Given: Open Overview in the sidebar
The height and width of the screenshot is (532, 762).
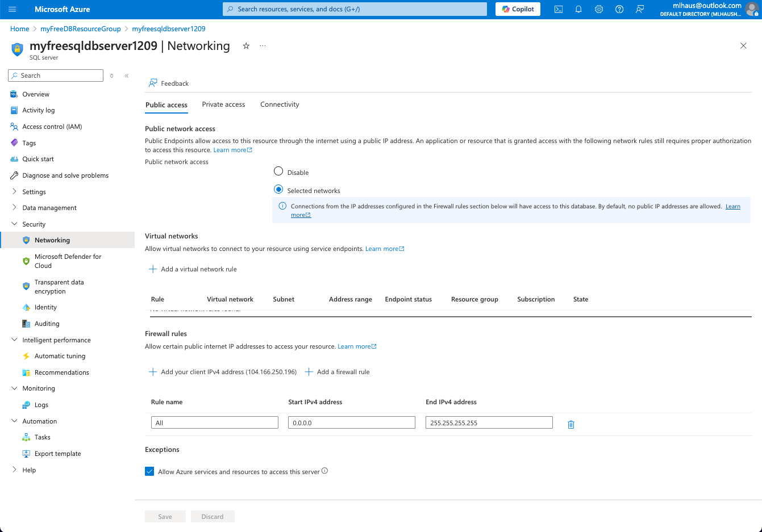Looking at the screenshot, I should (36, 94).
